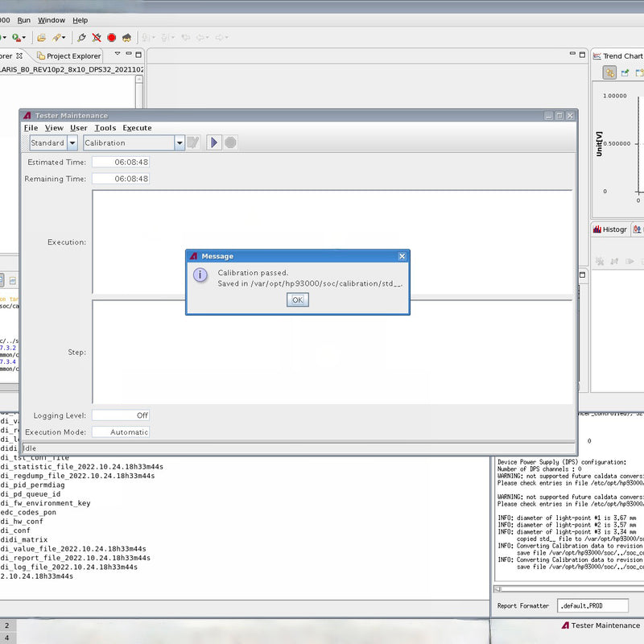Image resolution: width=644 pixels, height=644 pixels.
Task: Click OK on the Calibration passed dialog
Action: pyautogui.click(x=297, y=299)
